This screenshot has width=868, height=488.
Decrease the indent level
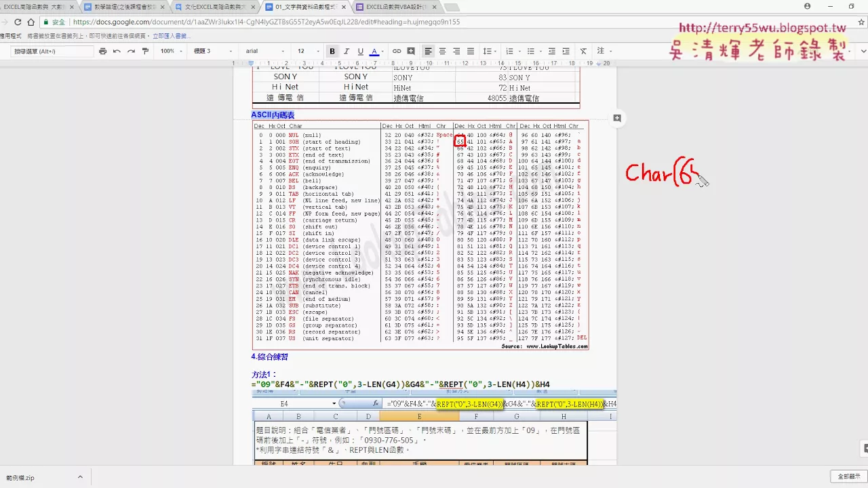(x=552, y=52)
